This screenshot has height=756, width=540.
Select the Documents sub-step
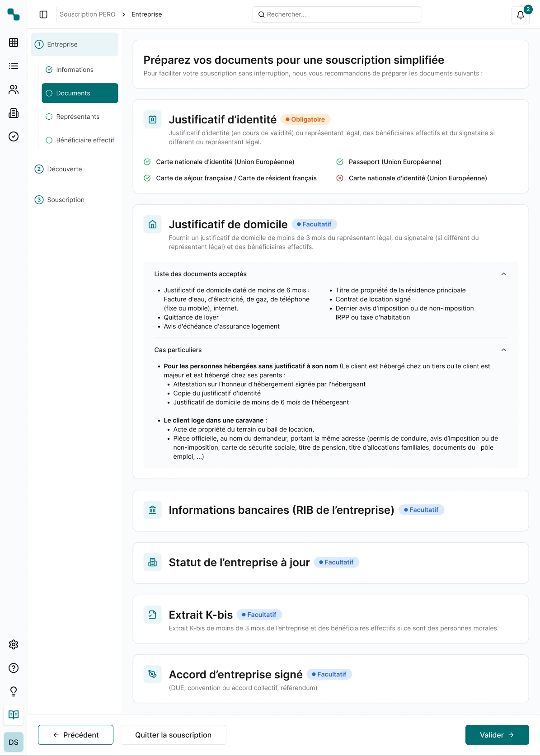[x=80, y=93]
